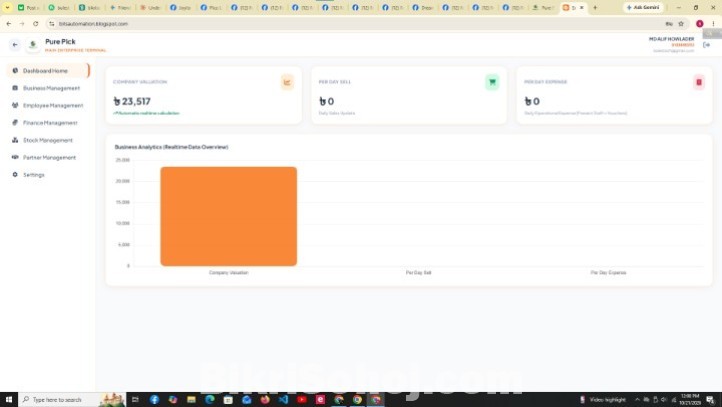Click the Company Valuation chart icon

pyautogui.click(x=287, y=82)
